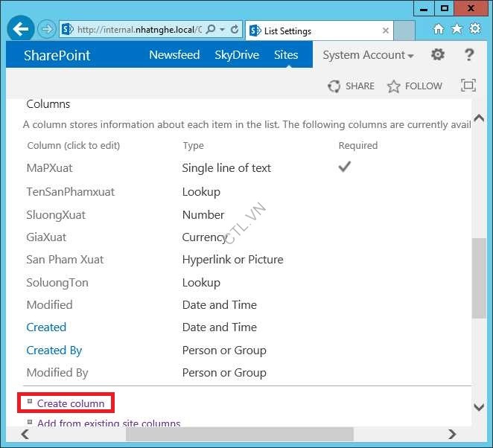The height and width of the screenshot is (448, 493).
Task: Click the SHARE button
Action: click(x=352, y=86)
